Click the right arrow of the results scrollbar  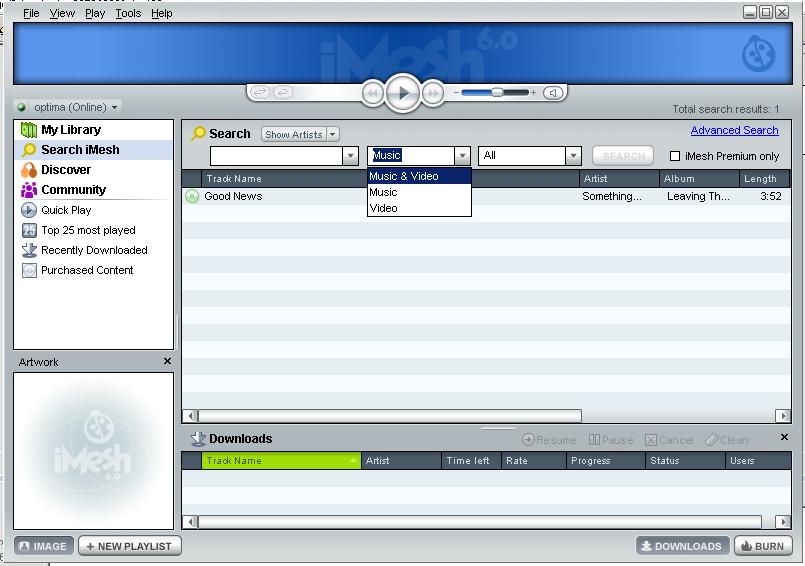click(x=783, y=416)
